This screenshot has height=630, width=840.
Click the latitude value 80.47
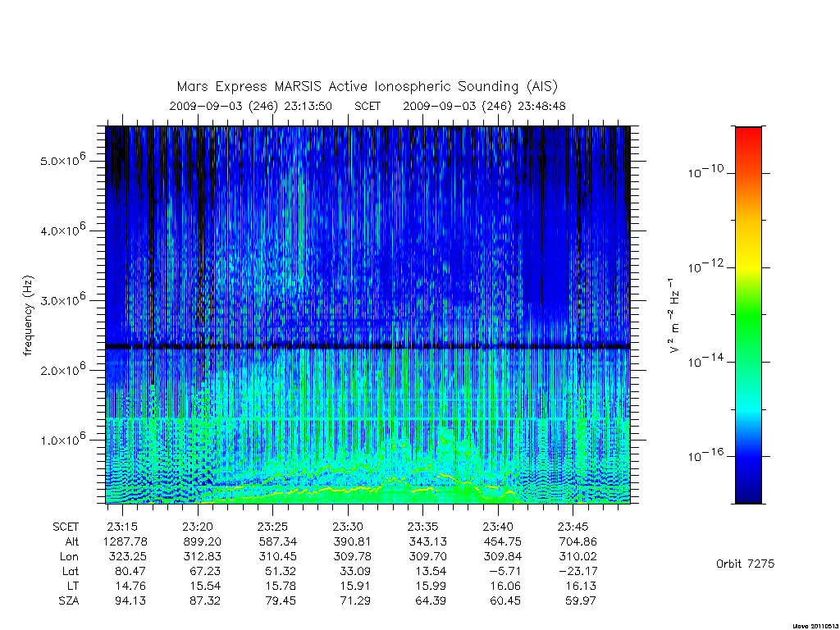tap(130, 571)
